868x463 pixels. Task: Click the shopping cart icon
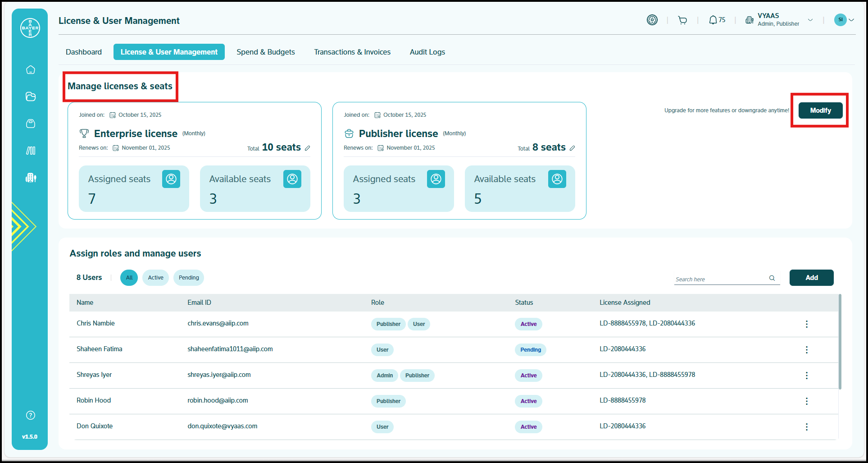click(682, 20)
